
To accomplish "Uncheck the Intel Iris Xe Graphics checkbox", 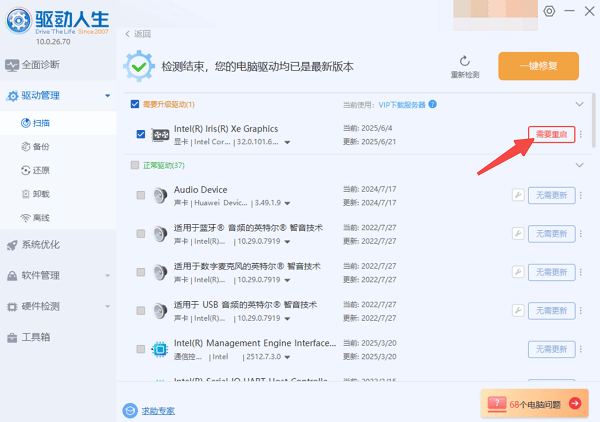I will (141, 134).
